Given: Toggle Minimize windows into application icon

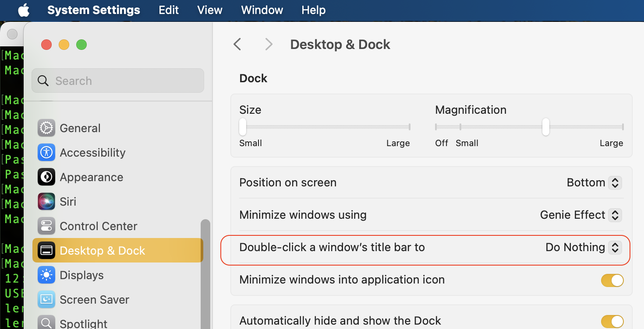Looking at the screenshot, I should pyautogui.click(x=612, y=280).
